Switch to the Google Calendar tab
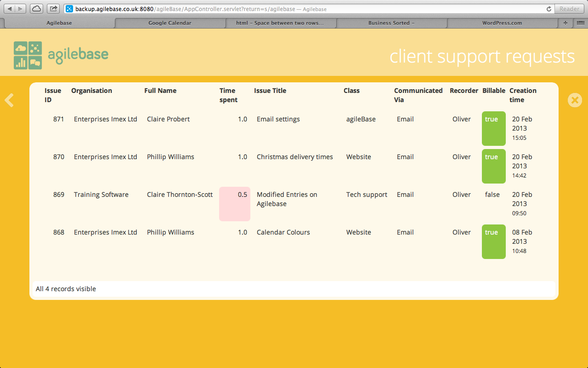The height and width of the screenshot is (368, 588). coord(170,23)
